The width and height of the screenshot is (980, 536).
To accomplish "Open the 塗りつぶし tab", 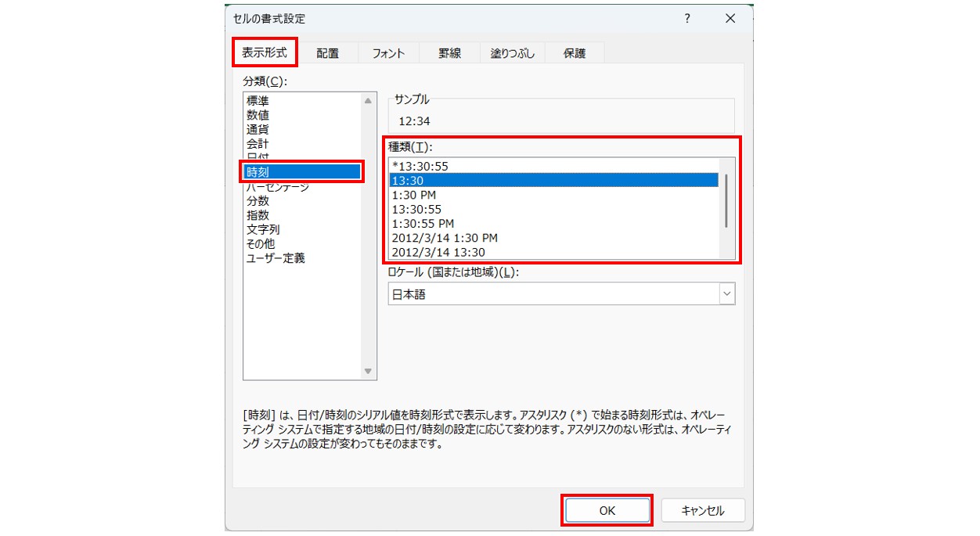I will (513, 53).
